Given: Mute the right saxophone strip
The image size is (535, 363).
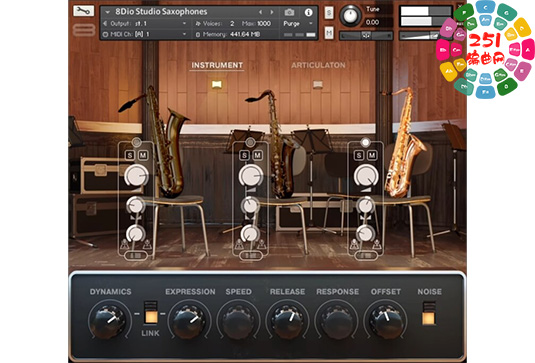Looking at the screenshot, I should pyautogui.click(x=372, y=155).
